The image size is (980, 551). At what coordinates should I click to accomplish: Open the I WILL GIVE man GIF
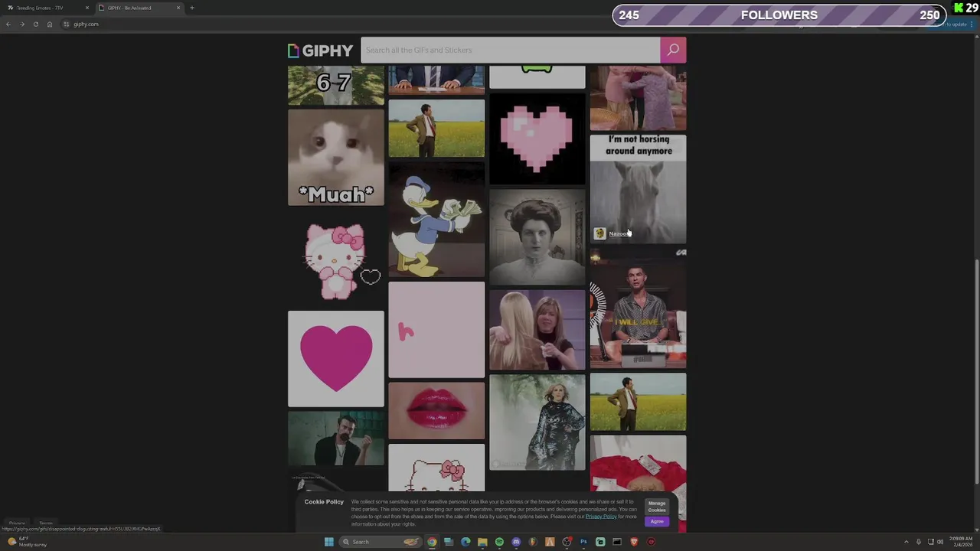638,308
